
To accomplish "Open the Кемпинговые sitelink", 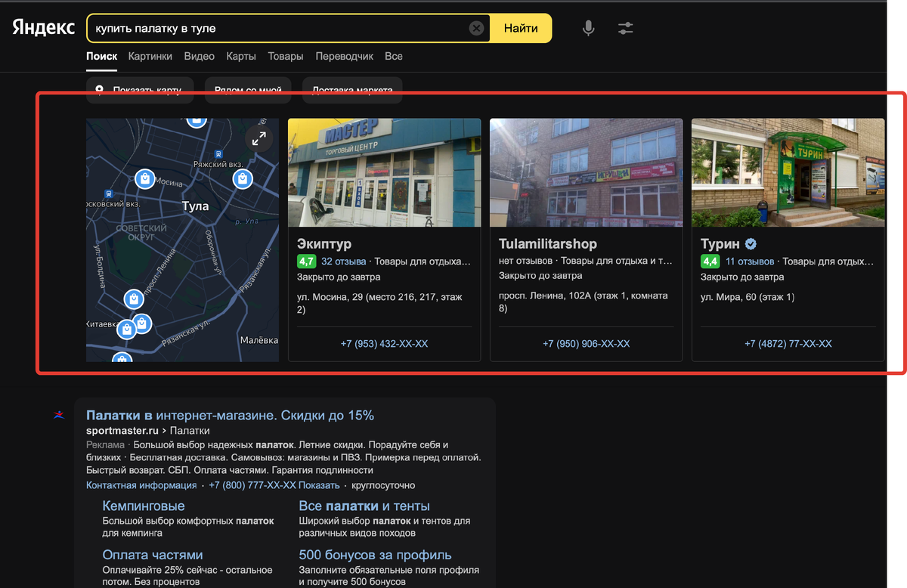I will (x=144, y=506).
